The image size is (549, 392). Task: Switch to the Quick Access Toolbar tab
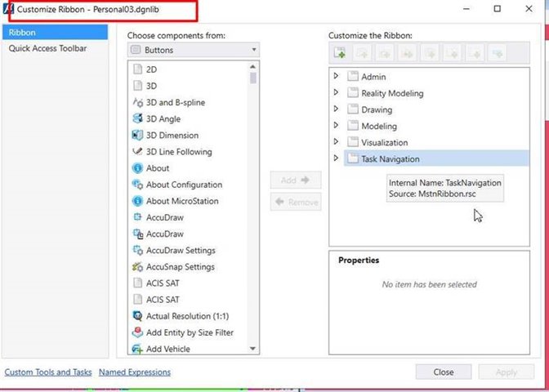pos(47,48)
